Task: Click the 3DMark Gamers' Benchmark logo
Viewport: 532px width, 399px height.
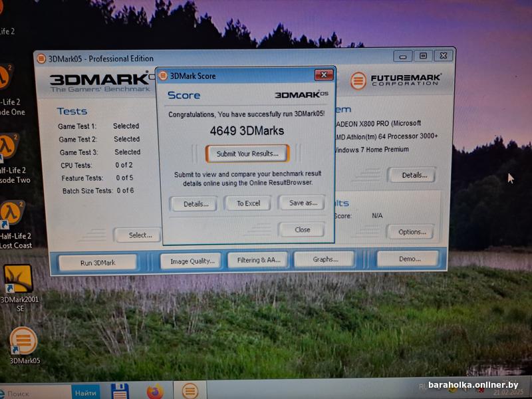Action: pyautogui.click(x=100, y=82)
